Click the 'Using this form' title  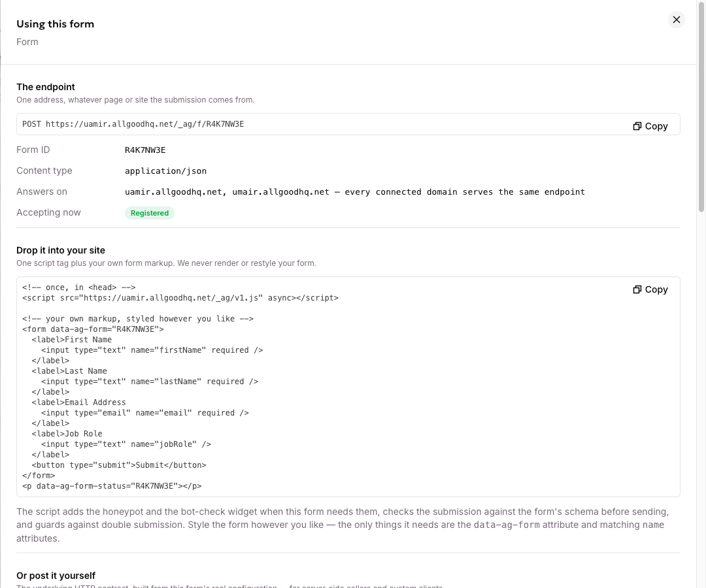[56, 24]
